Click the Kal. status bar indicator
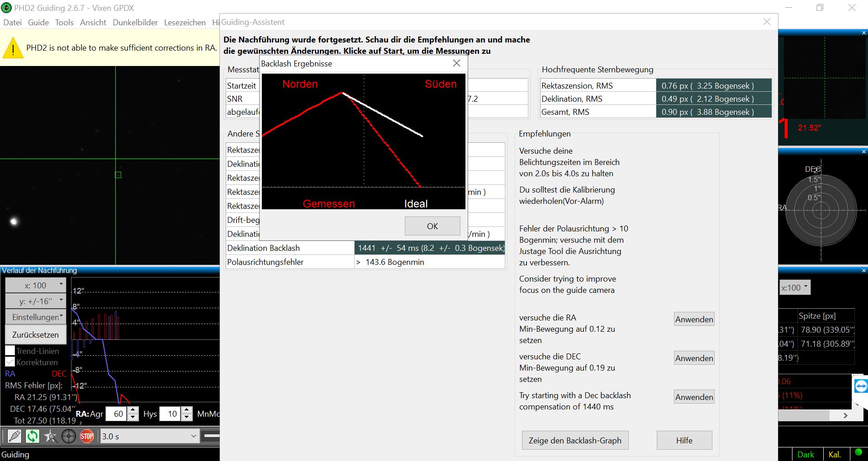Image resolution: width=868 pixels, height=461 pixels. 835,454
